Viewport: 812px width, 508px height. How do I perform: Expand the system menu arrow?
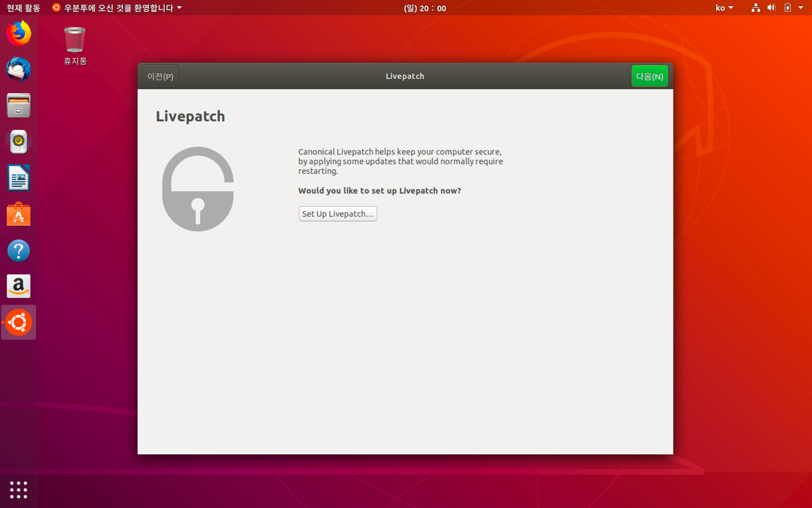tap(801, 8)
